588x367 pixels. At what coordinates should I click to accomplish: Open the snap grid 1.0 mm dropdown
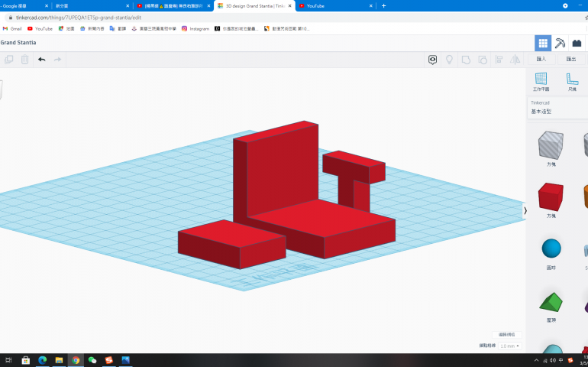pyautogui.click(x=510, y=346)
